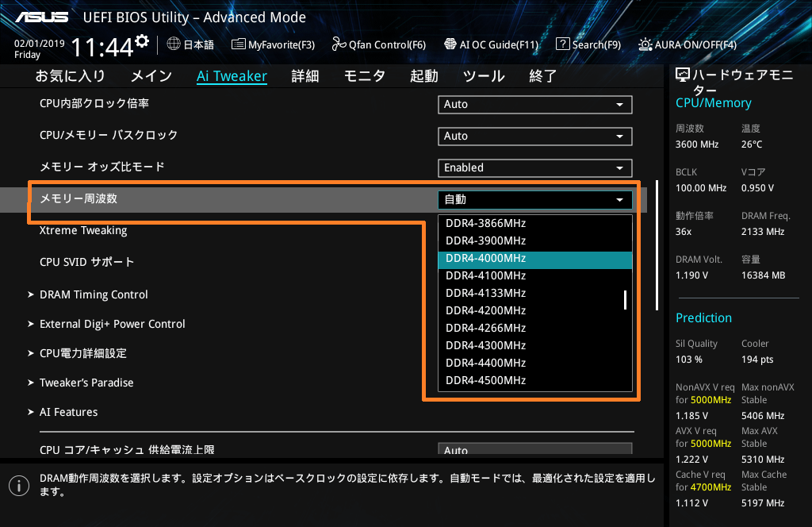Switch to メイン tab

(x=151, y=76)
